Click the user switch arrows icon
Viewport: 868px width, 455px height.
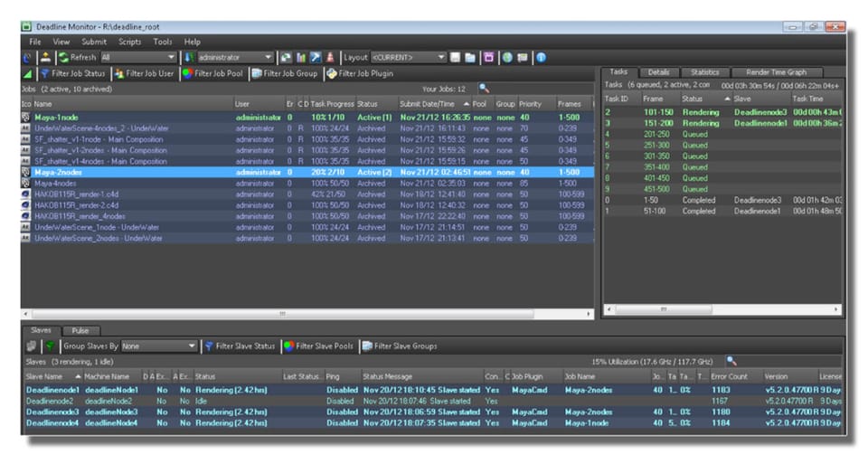pos(189,57)
